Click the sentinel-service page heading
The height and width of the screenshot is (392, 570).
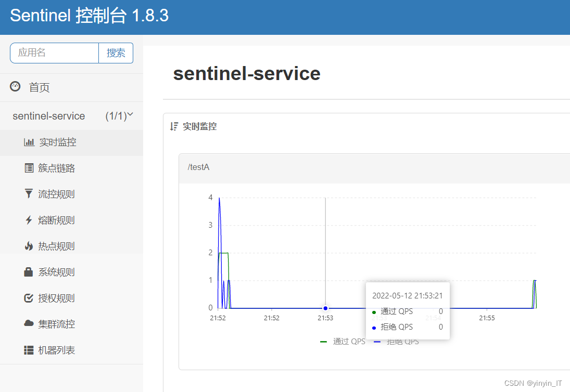point(247,73)
